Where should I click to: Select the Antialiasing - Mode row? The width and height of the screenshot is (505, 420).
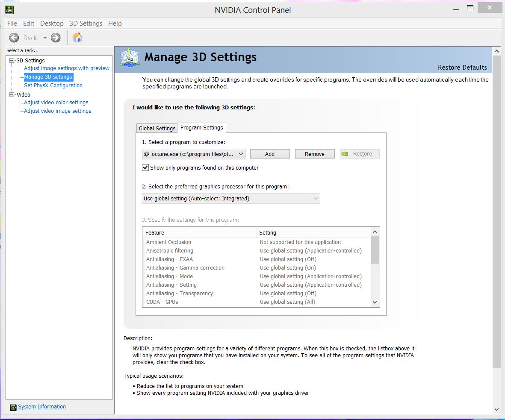coord(257,276)
